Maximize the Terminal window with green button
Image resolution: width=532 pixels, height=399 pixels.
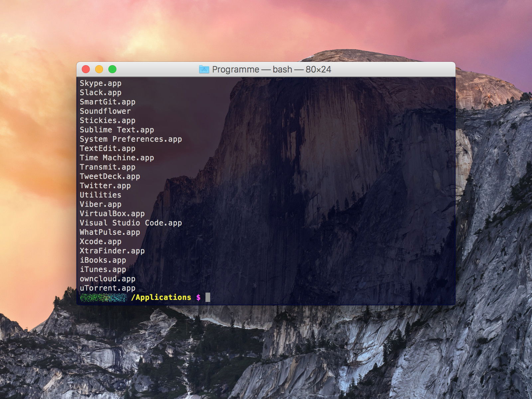pyautogui.click(x=112, y=69)
